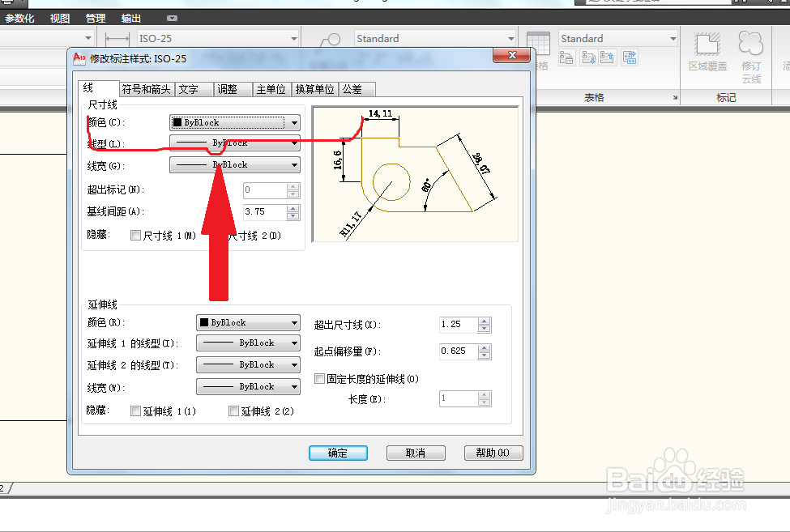Toggle the 延伸线 2 hide checkbox
This screenshot has width=790, height=532.
tap(233, 411)
